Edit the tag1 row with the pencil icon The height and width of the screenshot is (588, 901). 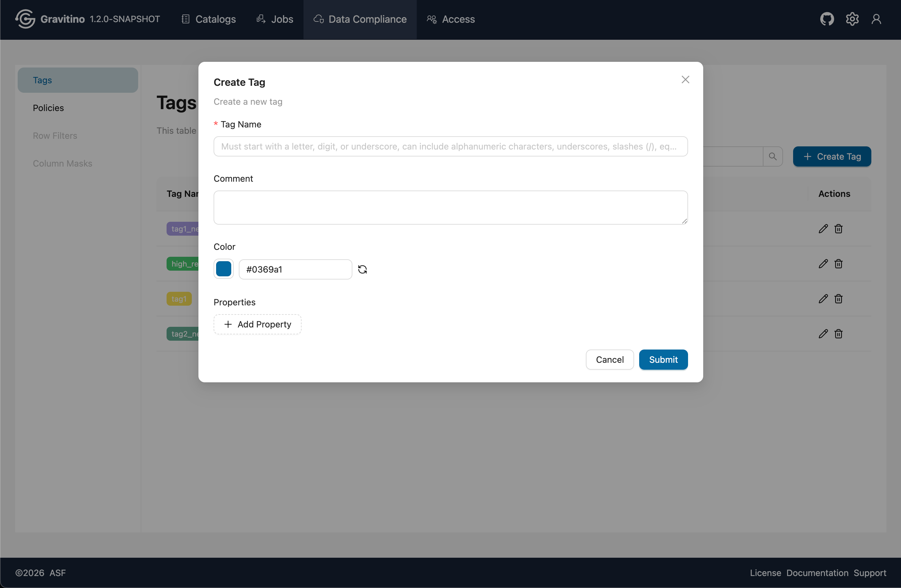[823, 299]
